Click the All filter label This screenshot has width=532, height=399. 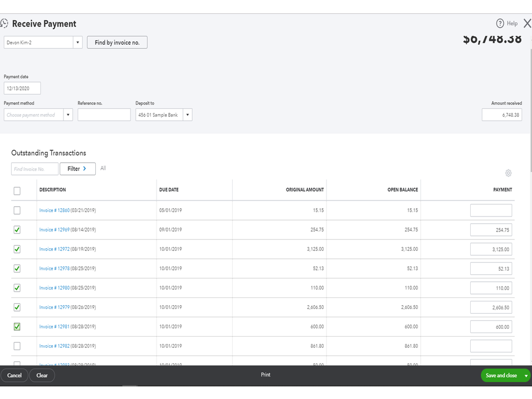point(103,168)
